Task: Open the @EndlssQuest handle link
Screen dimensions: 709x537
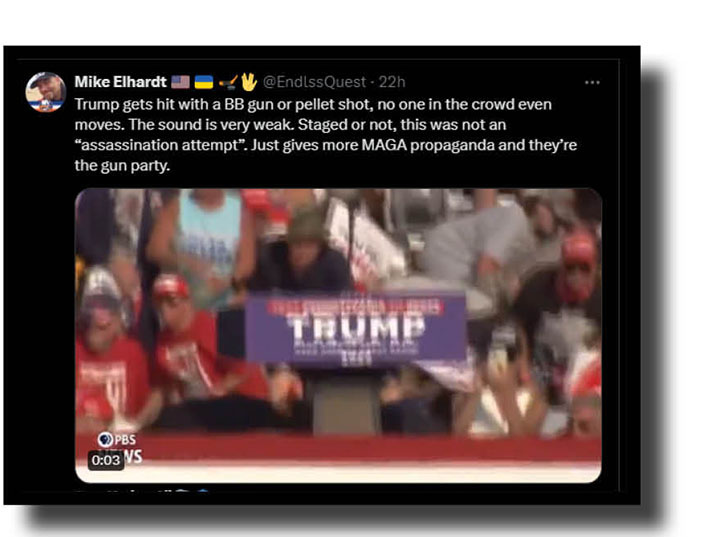Action: (314, 82)
